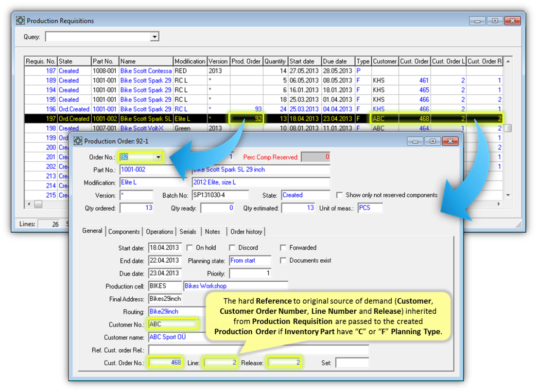Click the Batch No field SP131030-4
The image size is (537, 392).
coord(220,195)
